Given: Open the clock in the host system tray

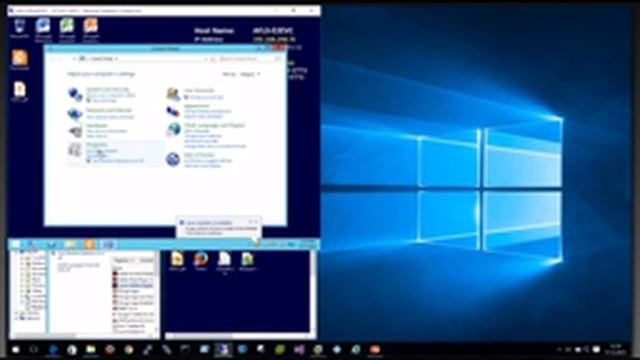Looking at the screenshot, I should click(615, 349).
